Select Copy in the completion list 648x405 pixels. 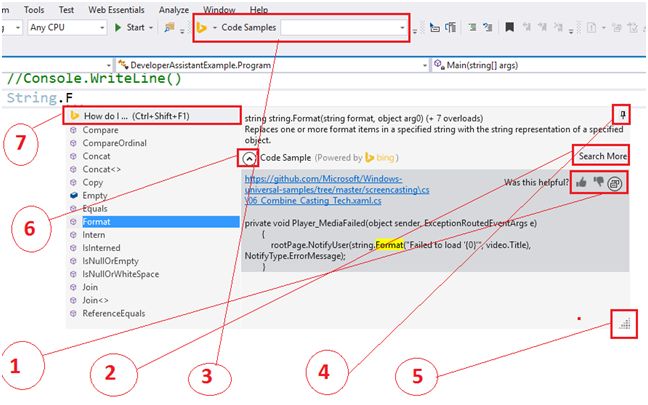tap(93, 183)
